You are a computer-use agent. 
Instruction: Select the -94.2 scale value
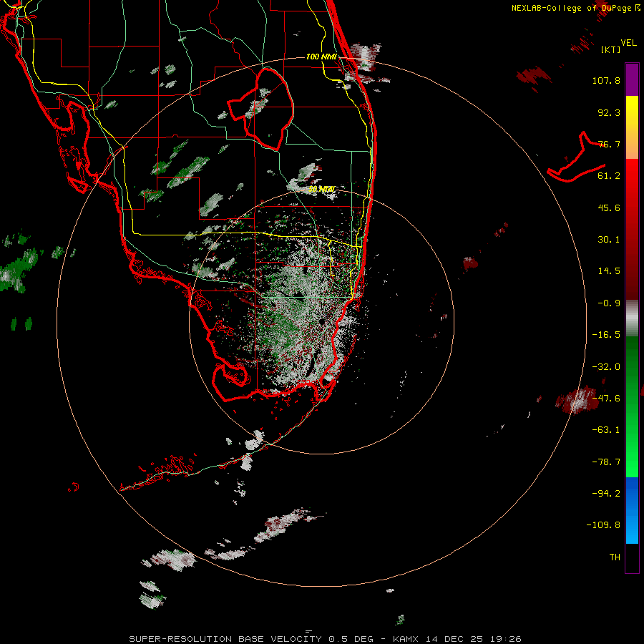pyautogui.click(x=606, y=493)
